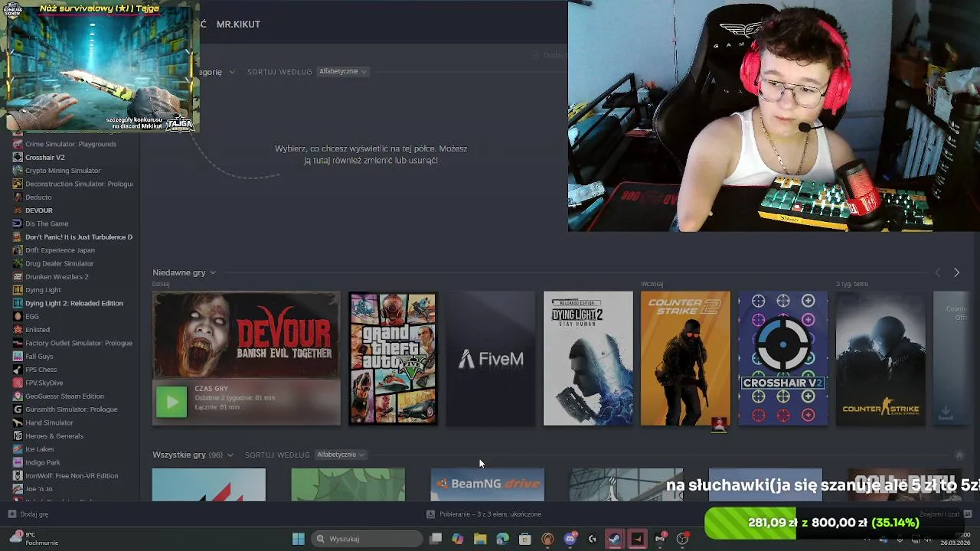Select the Enlisted game icon
Image resolution: width=980 pixels, height=551 pixels.
click(18, 330)
